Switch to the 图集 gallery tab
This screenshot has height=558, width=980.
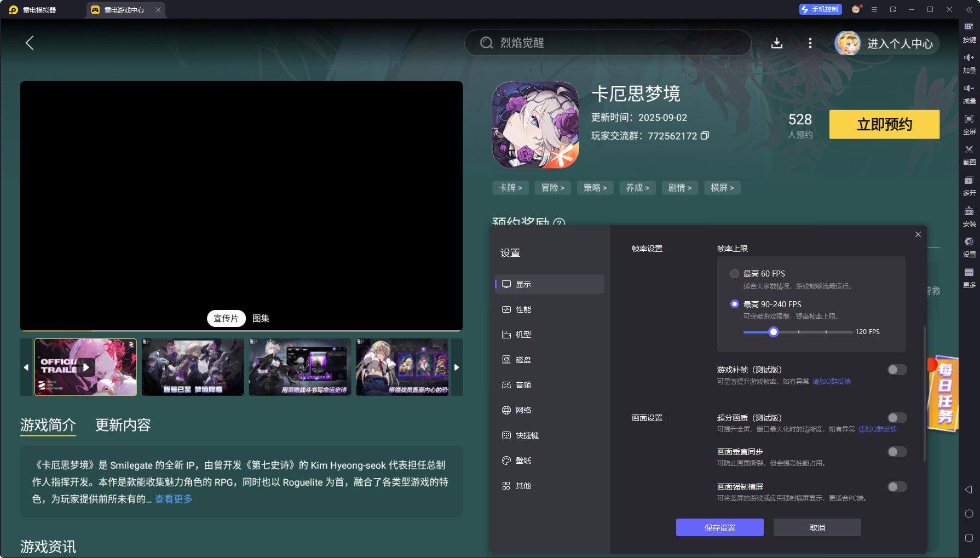tap(260, 318)
